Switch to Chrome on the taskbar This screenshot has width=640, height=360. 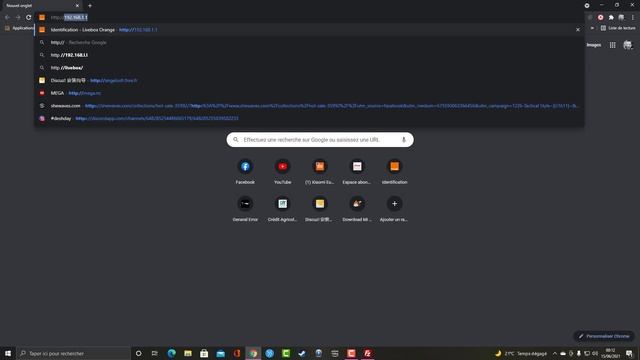(253, 353)
